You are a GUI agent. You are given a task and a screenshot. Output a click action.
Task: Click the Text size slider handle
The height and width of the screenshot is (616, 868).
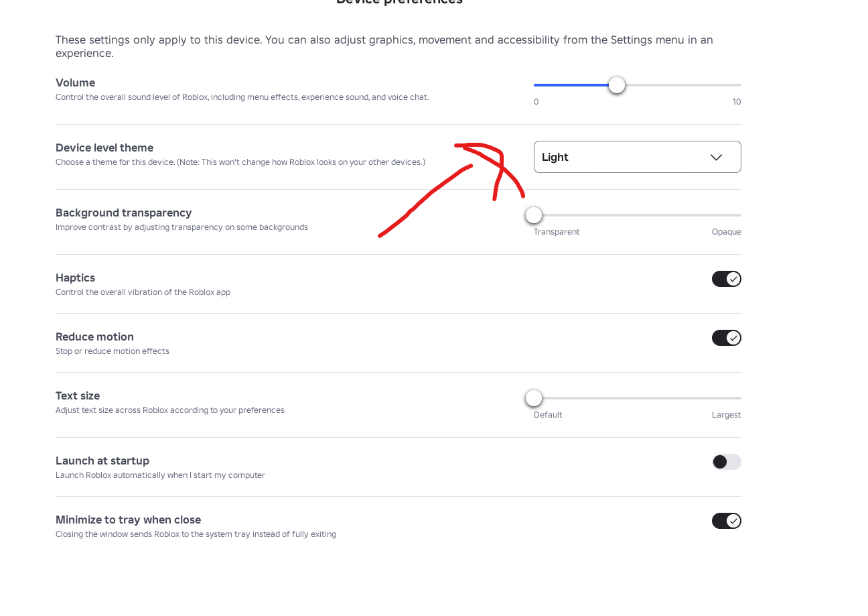[534, 398]
